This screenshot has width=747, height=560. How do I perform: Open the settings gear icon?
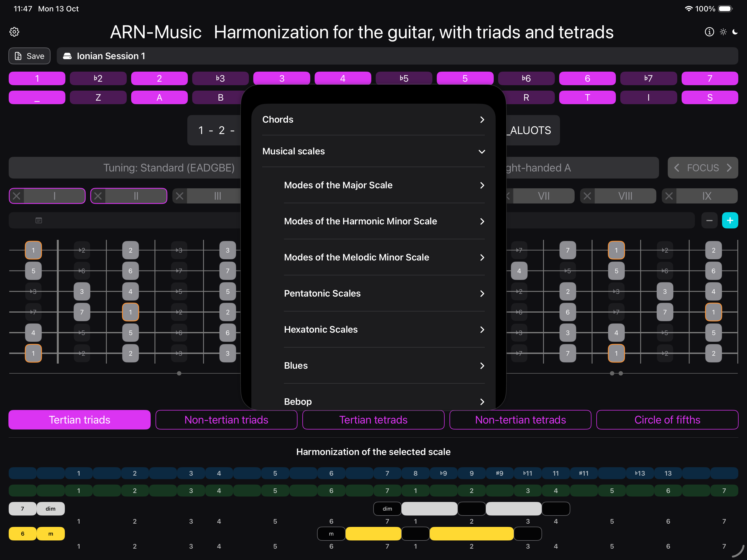(x=14, y=32)
